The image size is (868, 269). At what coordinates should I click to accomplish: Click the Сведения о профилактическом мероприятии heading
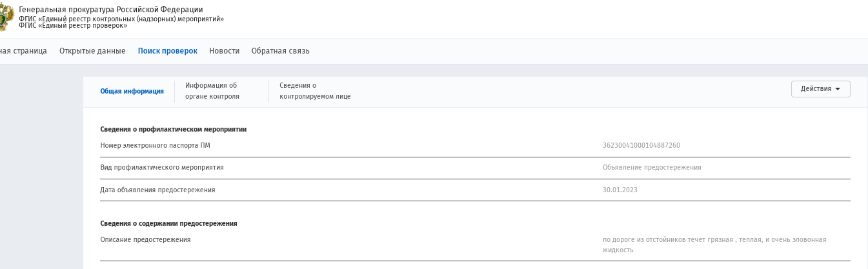[174, 129]
